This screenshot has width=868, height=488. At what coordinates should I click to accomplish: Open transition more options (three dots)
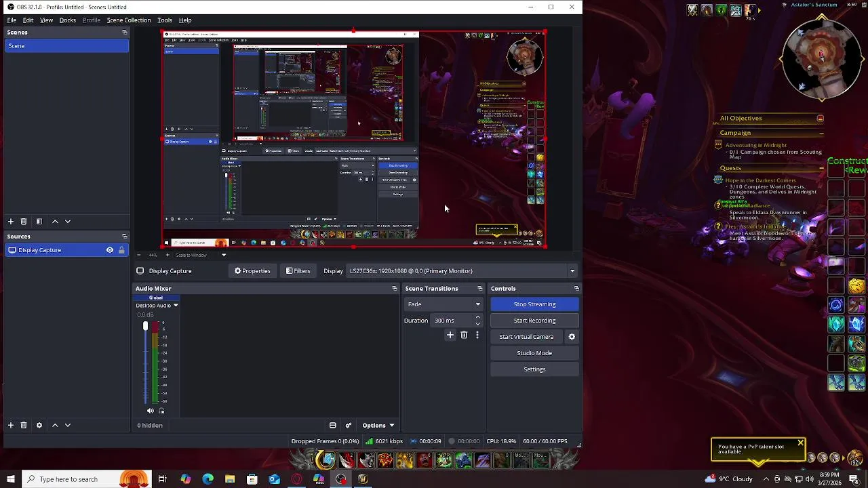pyautogui.click(x=477, y=335)
